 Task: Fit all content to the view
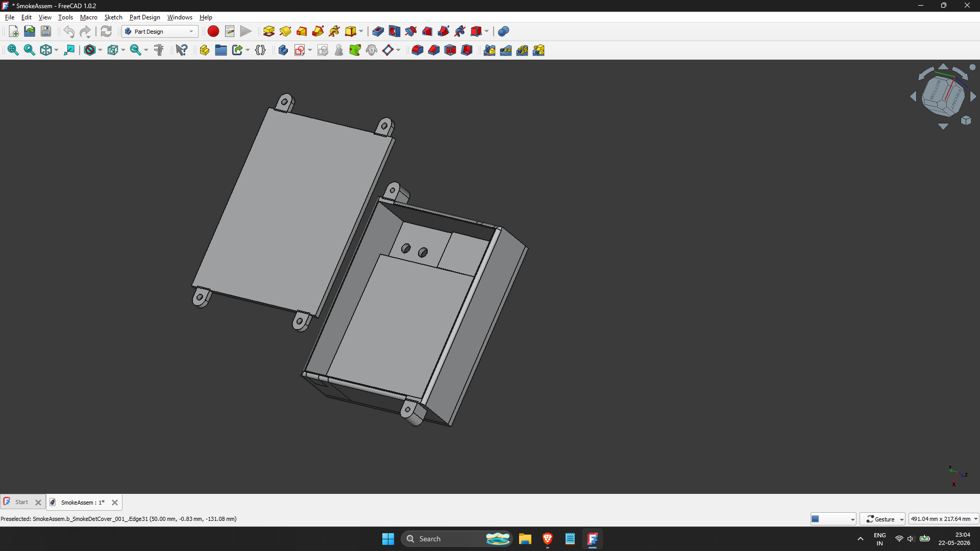pyautogui.click(x=13, y=50)
